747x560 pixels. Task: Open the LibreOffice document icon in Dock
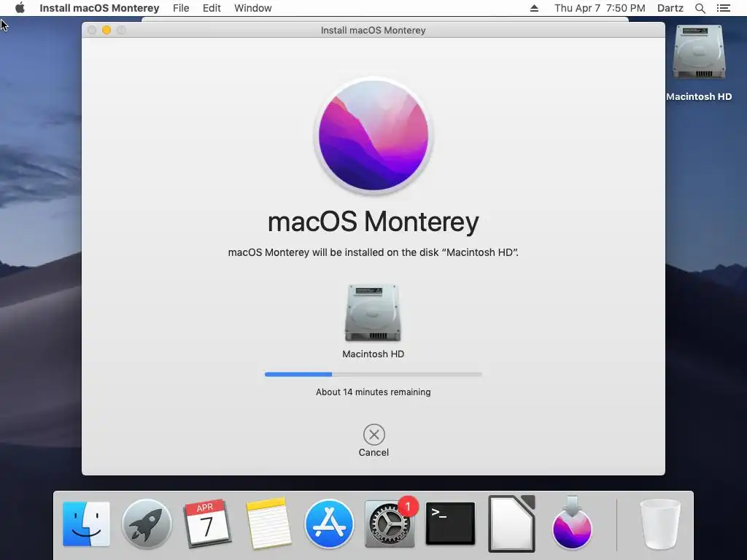click(x=511, y=524)
